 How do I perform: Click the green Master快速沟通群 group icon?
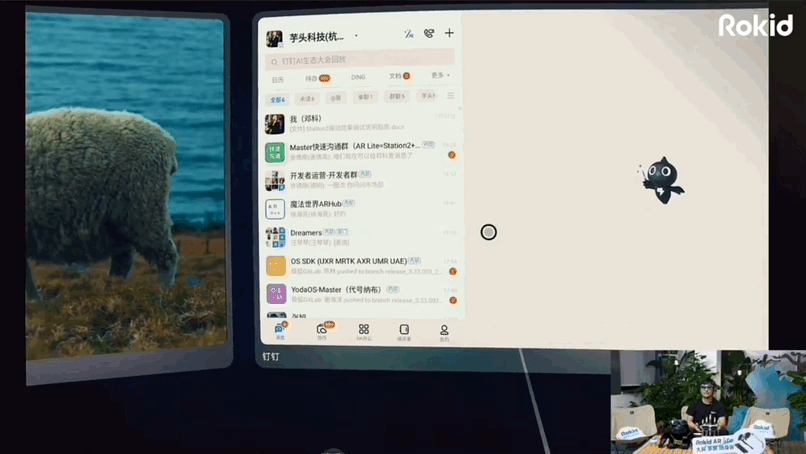tap(275, 153)
